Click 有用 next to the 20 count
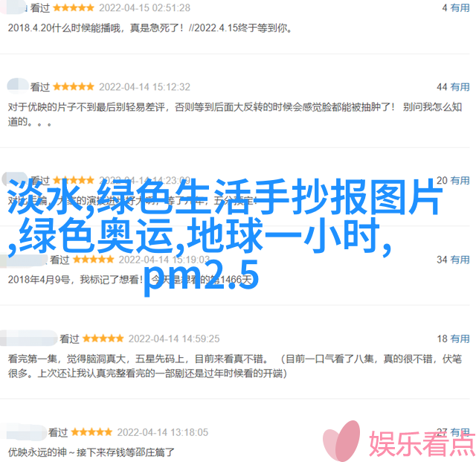The width and height of the screenshot is (476, 462). (460, 181)
